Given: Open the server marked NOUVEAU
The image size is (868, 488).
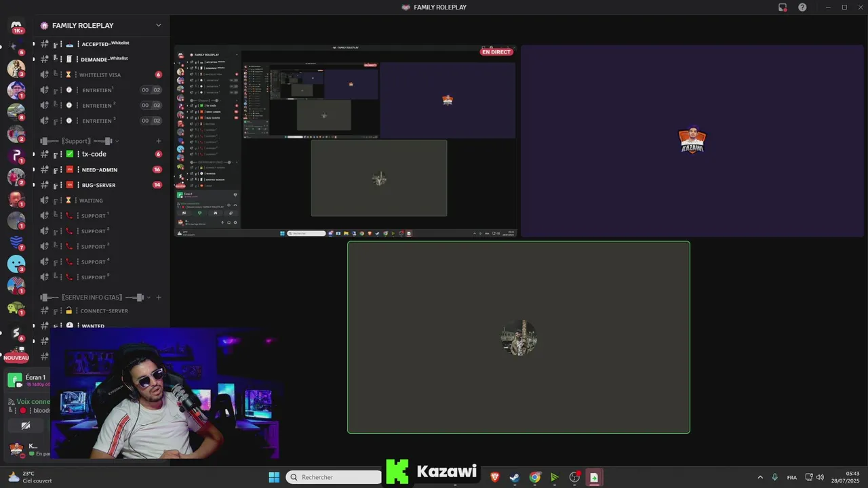Looking at the screenshot, I should (16, 355).
